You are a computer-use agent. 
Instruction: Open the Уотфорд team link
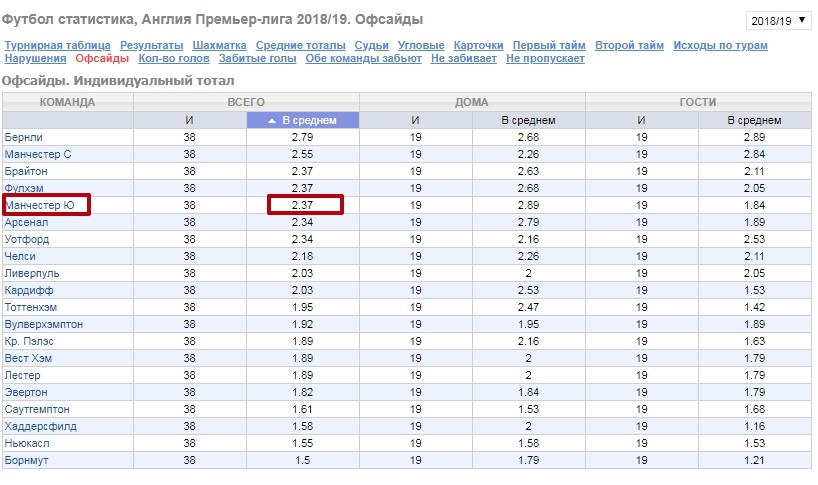pyautogui.click(x=27, y=239)
